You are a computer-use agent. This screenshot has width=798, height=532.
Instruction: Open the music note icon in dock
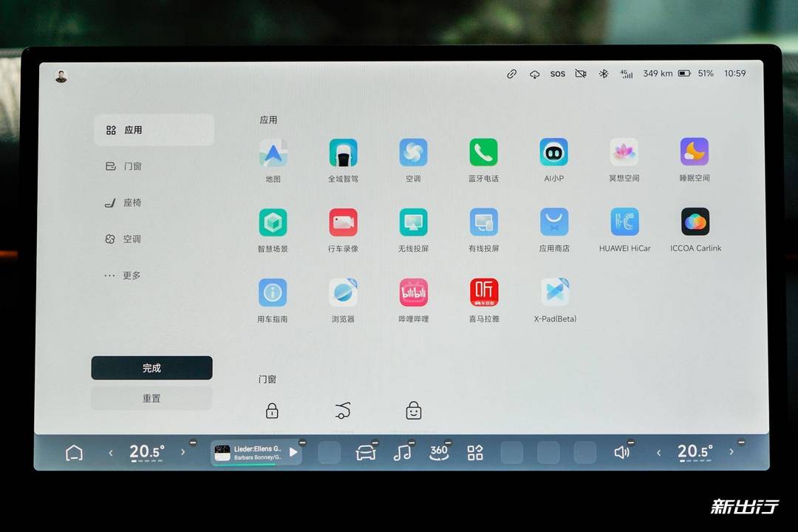tap(402, 453)
